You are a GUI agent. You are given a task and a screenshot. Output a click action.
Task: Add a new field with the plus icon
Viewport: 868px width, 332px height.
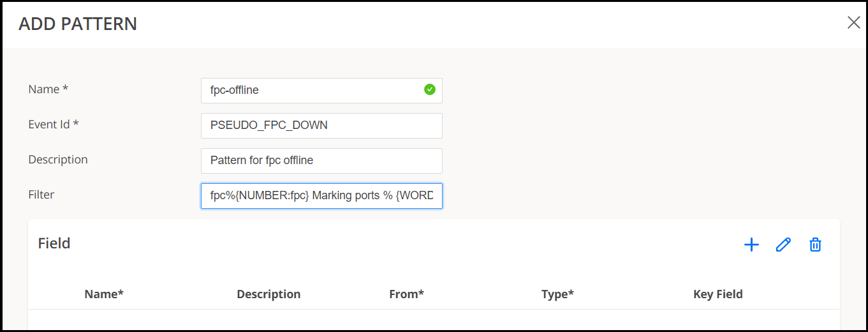(x=751, y=245)
